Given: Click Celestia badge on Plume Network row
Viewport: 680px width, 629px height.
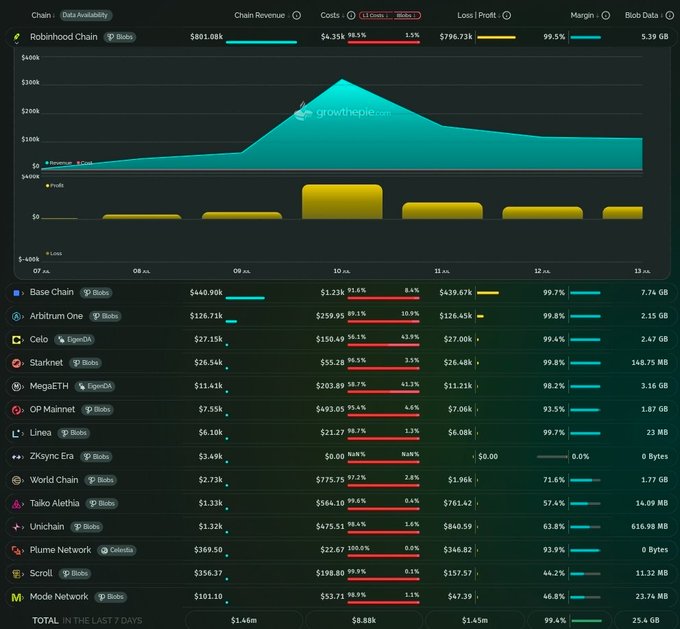Looking at the screenshot, I should click(x=117, y=550).
